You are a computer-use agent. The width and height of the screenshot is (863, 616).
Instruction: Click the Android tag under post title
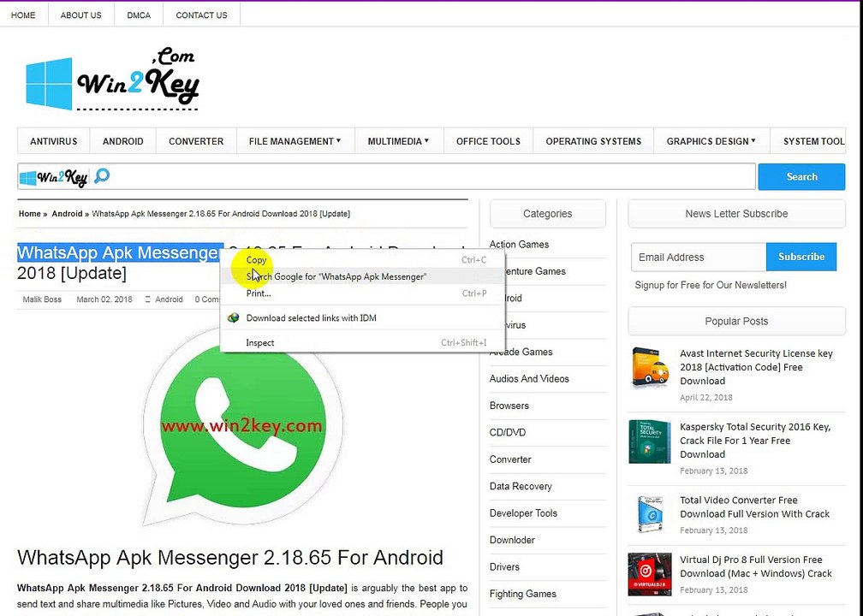pyautogui.click(x=169, y=299)
